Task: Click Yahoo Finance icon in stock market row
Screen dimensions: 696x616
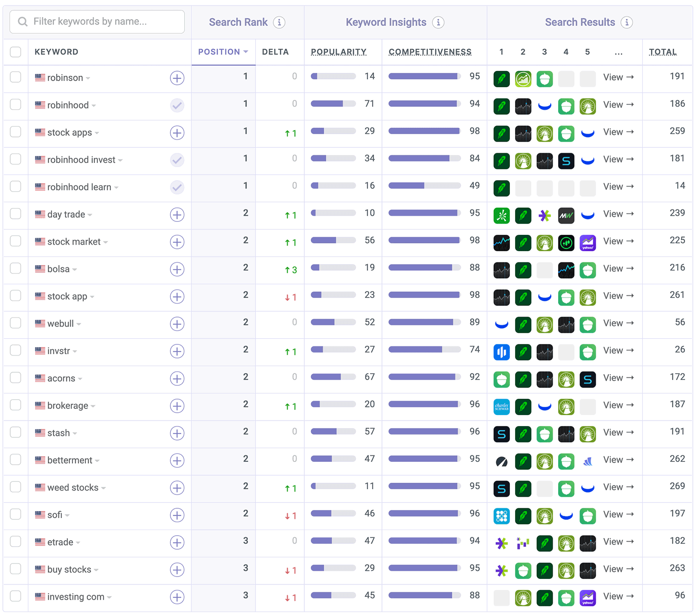Action: click(x=588, y=243)
